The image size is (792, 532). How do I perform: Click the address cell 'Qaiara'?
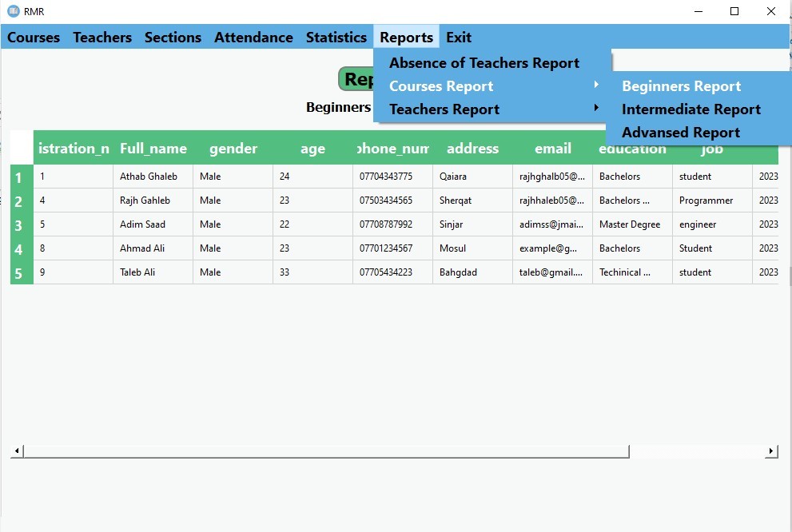[473, 177]
